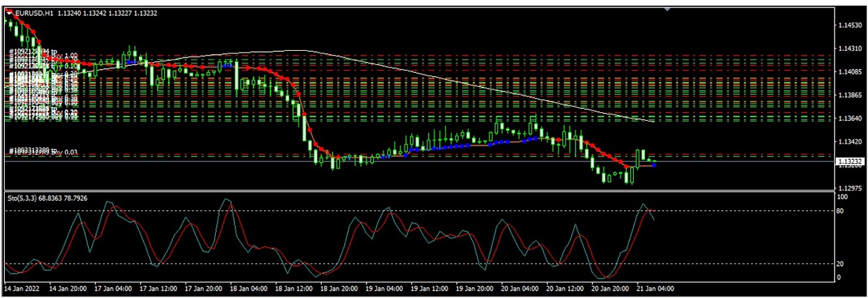
Task: Click the 1.12975 level on price scale
Action: pyautogui.click(x=849, y=188)
